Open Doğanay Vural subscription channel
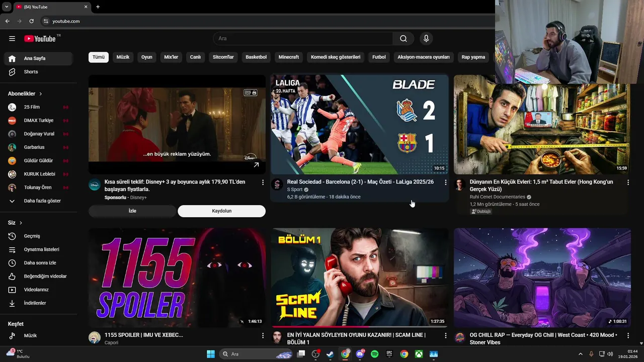 (x=38, y=134)
